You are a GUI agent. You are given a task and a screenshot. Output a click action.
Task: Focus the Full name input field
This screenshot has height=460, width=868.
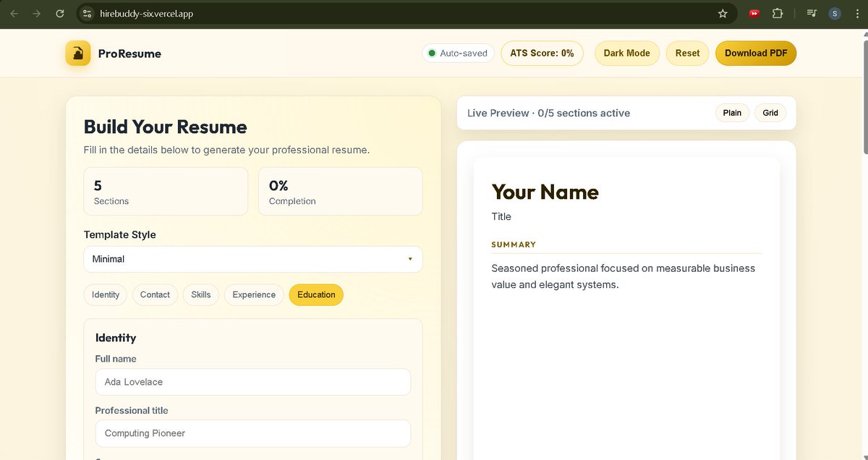click(x=253, y=382)
